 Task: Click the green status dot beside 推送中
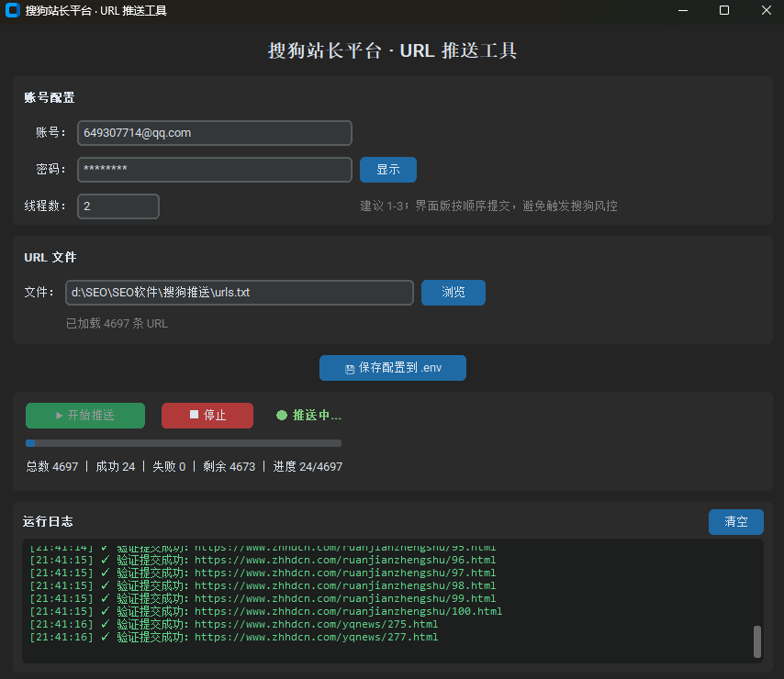[x=282, y=415]
